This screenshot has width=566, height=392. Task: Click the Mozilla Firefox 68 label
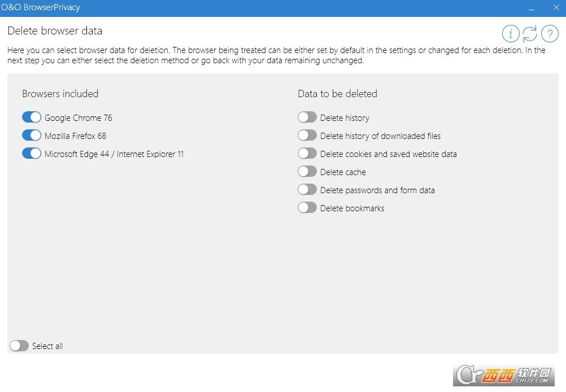(x=76, y=136)
